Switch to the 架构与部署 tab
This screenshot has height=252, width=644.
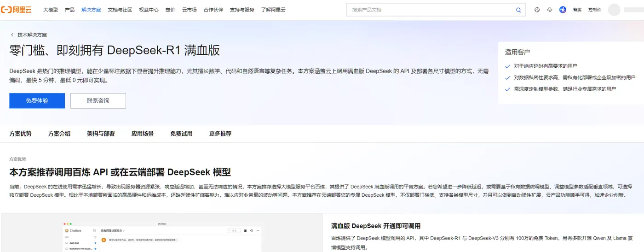click(101, 134)
